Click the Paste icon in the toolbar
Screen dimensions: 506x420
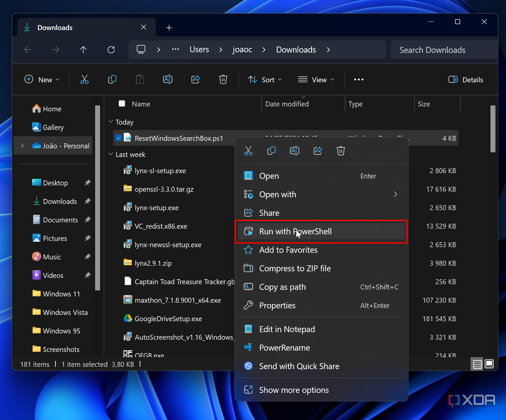[x=140, y=79]
